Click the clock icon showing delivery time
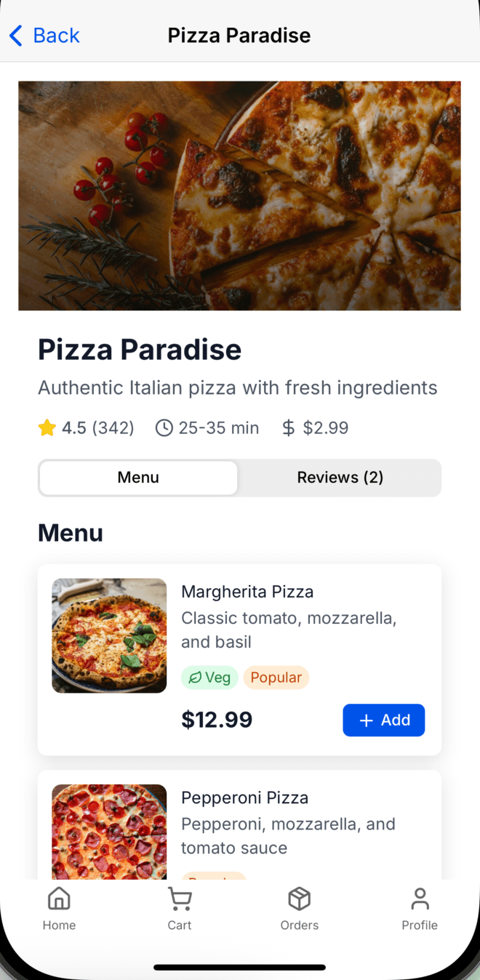The image size is (480, 980). coord(163,427)
